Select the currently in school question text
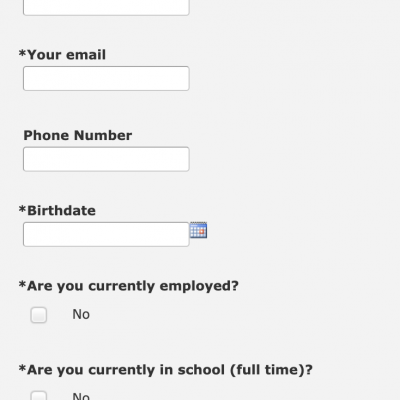 [166, 370]
